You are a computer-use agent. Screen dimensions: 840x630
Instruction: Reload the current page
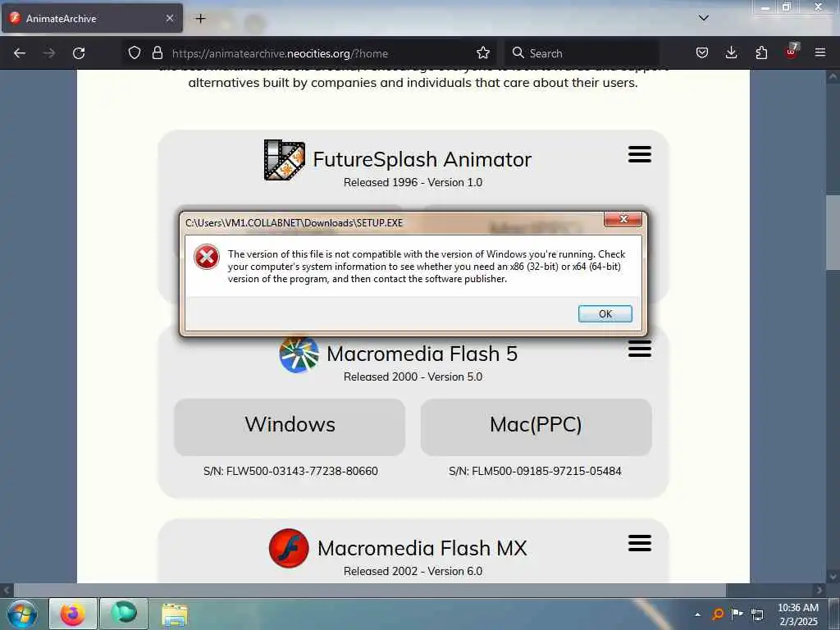79,53
